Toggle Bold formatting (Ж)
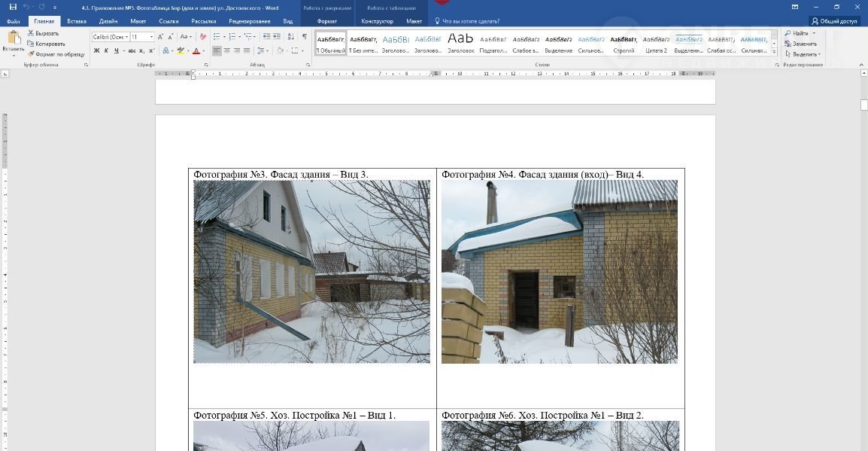The height and width of the screenshot is (451, 868). (96, 50)
